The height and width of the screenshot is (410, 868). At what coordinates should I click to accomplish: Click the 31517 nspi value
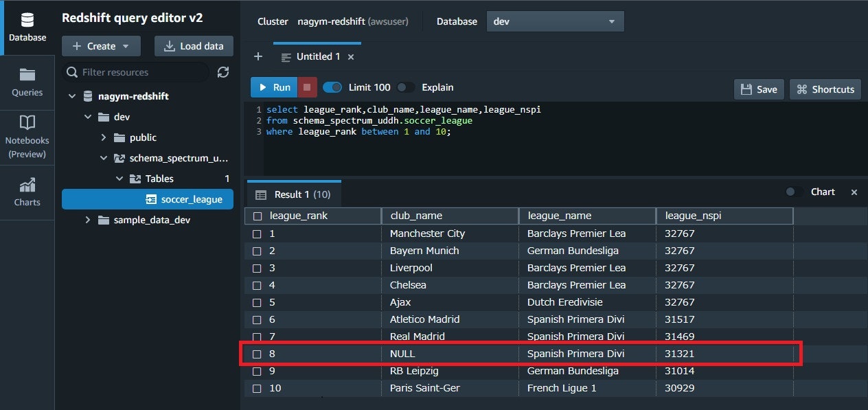(680, 319)
